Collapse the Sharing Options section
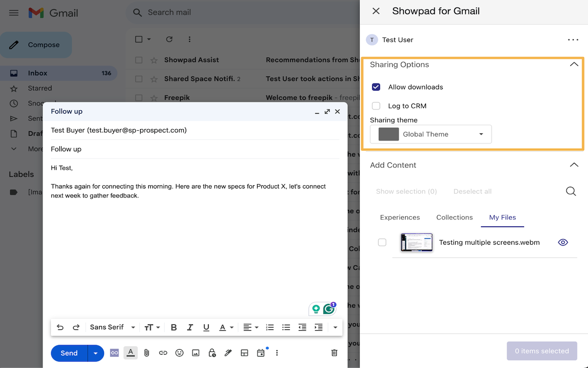Screen dimensions: 588x368 click(x=574, y=64)
